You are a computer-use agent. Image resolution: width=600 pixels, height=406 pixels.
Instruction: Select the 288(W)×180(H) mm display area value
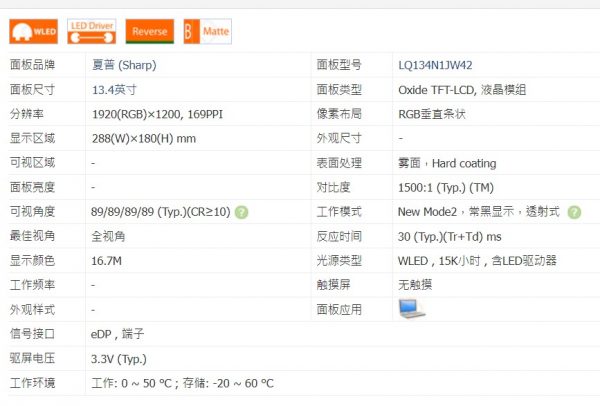(x=144, y=139)
